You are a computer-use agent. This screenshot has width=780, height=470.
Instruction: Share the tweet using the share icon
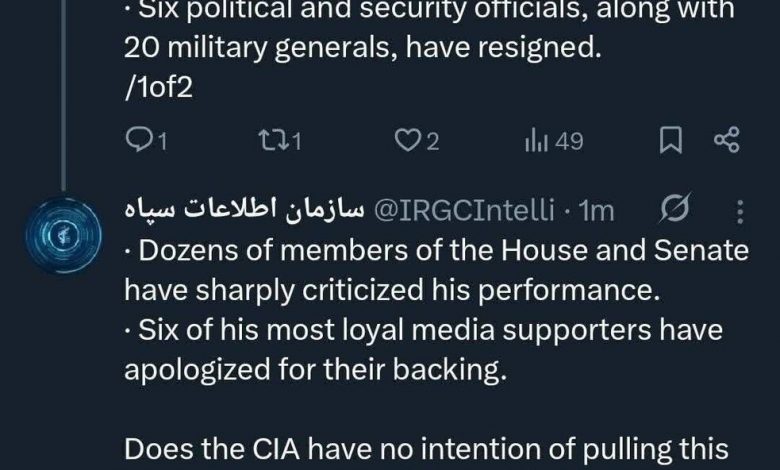[x=726, y=142]
